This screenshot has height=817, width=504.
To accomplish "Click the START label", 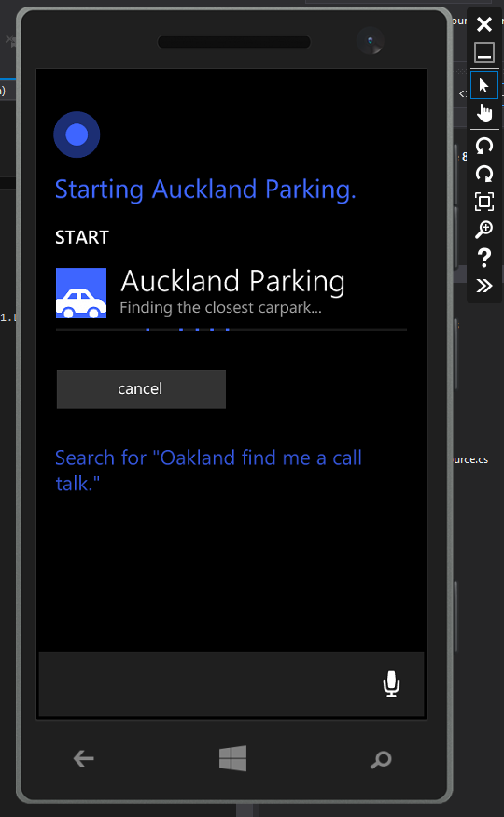I will click(82, 237).
